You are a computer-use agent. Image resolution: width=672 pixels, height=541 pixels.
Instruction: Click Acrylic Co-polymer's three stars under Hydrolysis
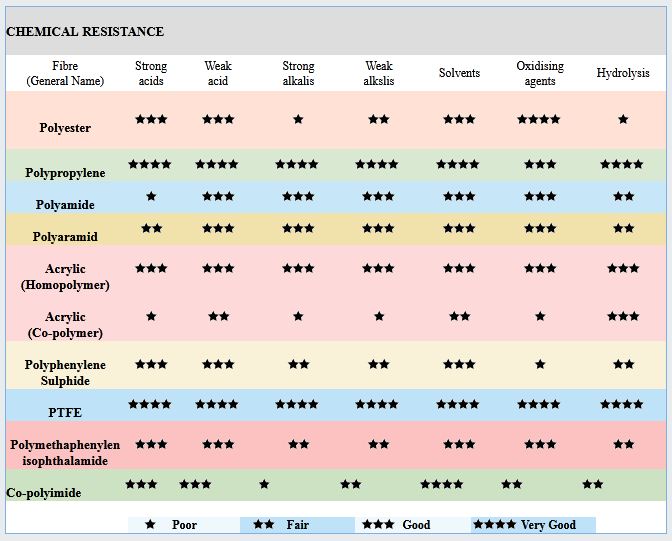(623, 317)
